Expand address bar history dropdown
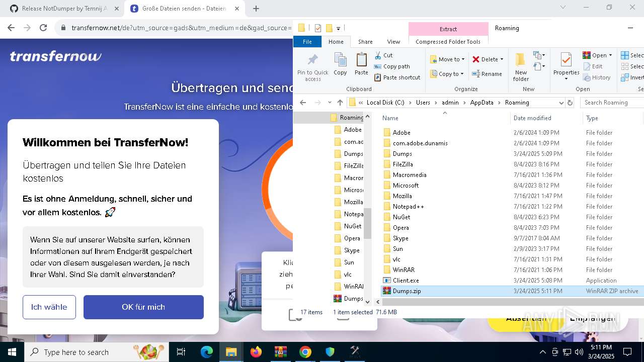 561,103
